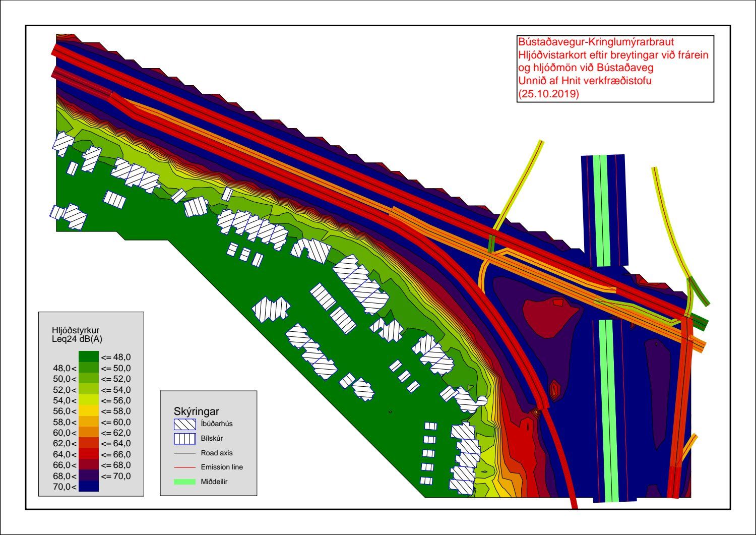Viewport: 756px width, 535px height.
Task: Click the Íbúðarhús legend text label
Action: (x=217, y=424)
